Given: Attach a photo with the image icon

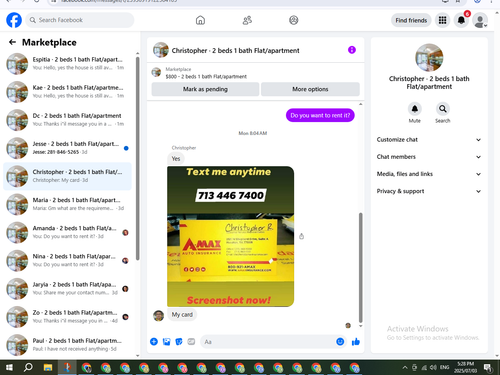Looking at the screenshot, I should click(166, 342).
